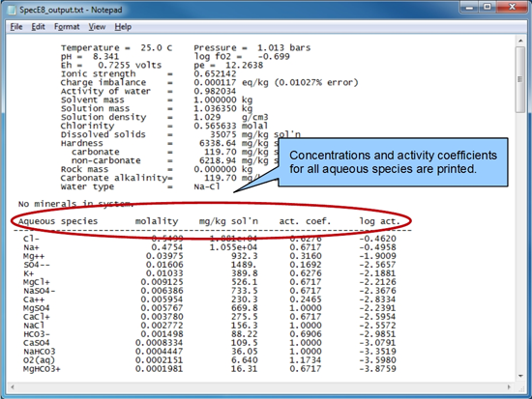Click the O2(aq) species row label
This screenshot has width=532, height=399.
pyautogui.click(x=39, y=360)
